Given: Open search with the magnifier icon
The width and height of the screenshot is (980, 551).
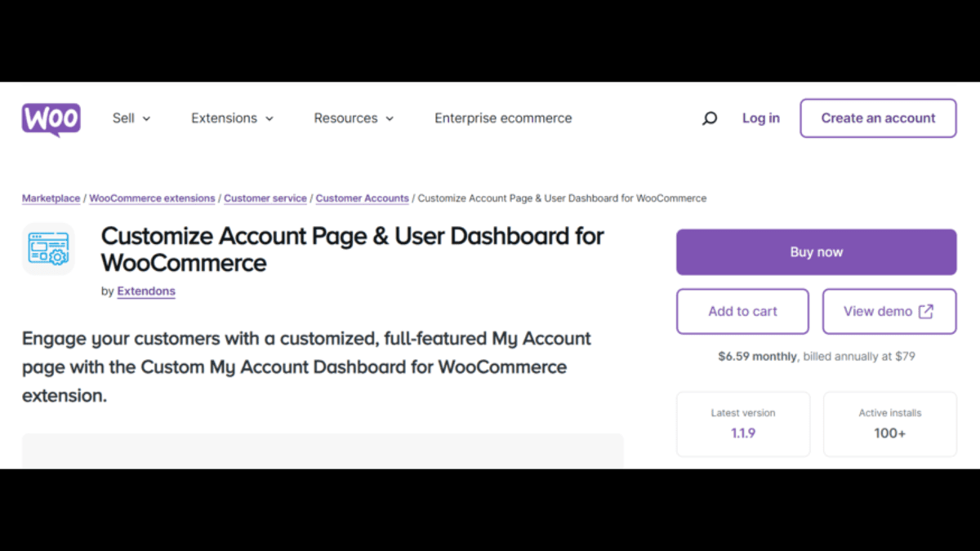Looking at the screenshot, I should (710, 118).
